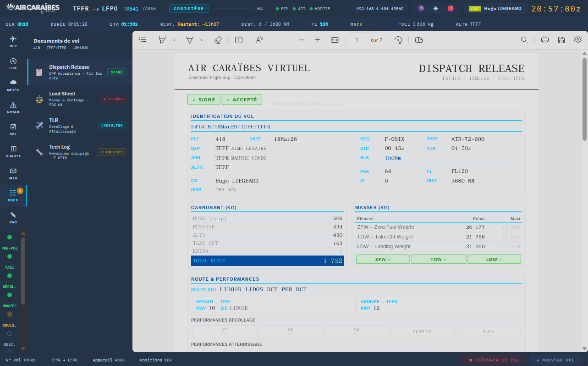Switch PDF page view layout
The image size is (588, 366).
tap(418, 40)
